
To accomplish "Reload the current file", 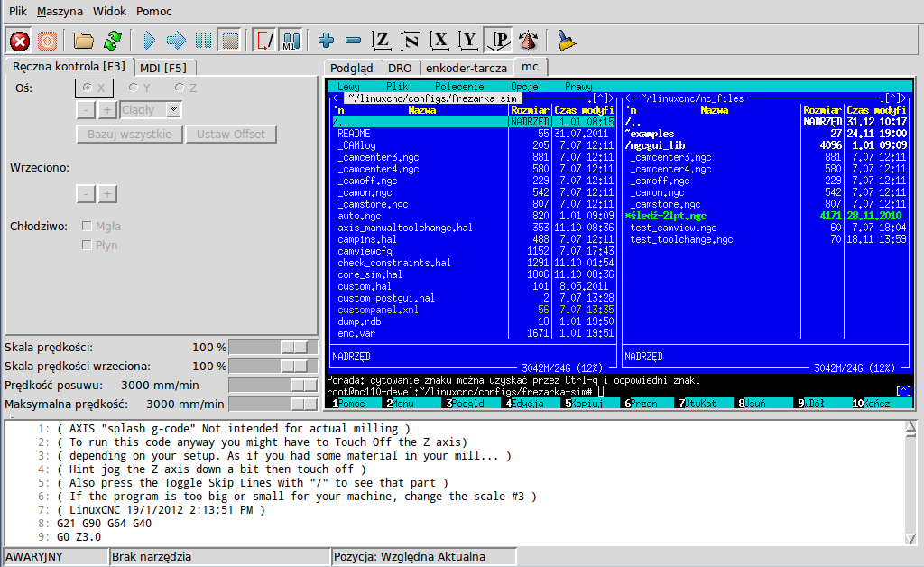I will tap(113, 41).
